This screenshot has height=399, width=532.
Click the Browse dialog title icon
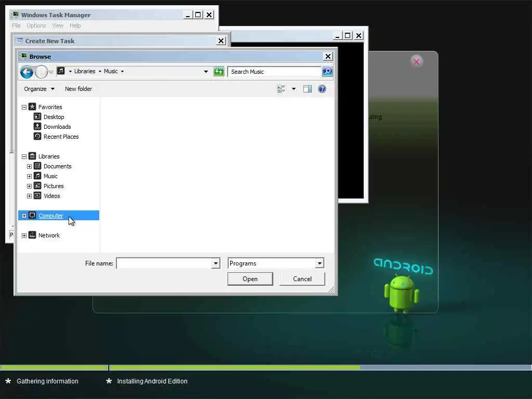[23, 56]
